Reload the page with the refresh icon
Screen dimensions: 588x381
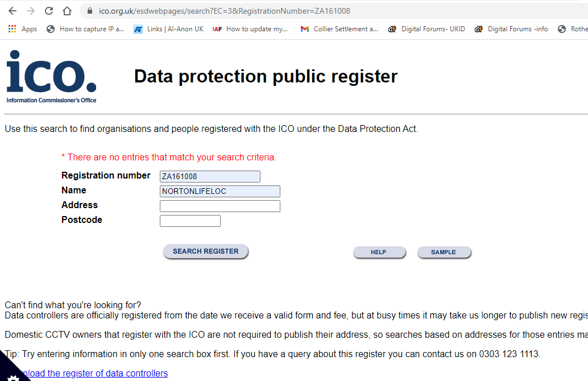tap(49, 11)
